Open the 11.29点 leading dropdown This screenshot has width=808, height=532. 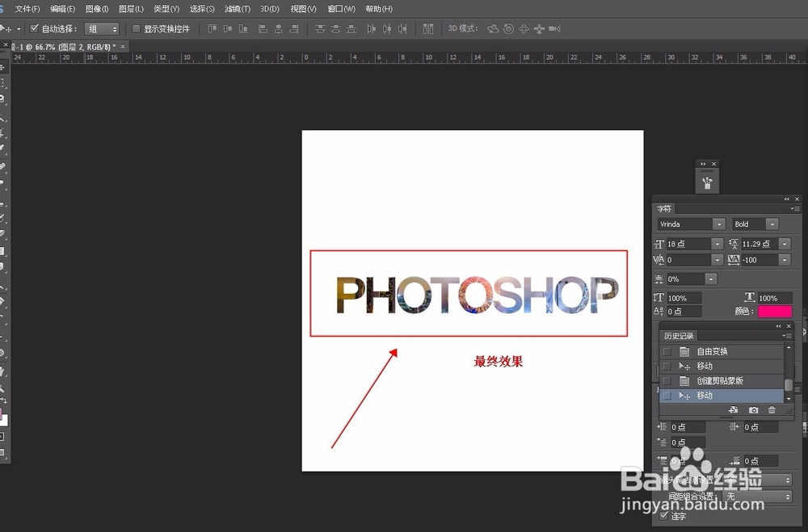[x=785, y=244]
